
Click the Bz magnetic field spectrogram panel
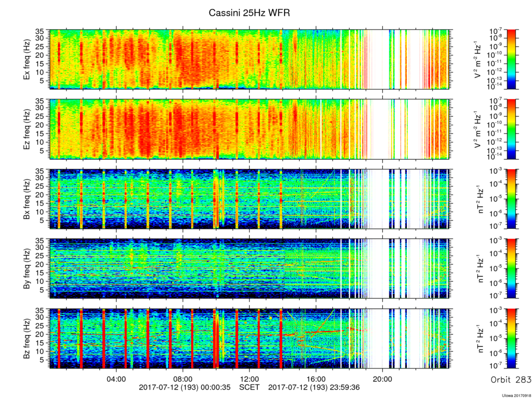coord(250,338)
